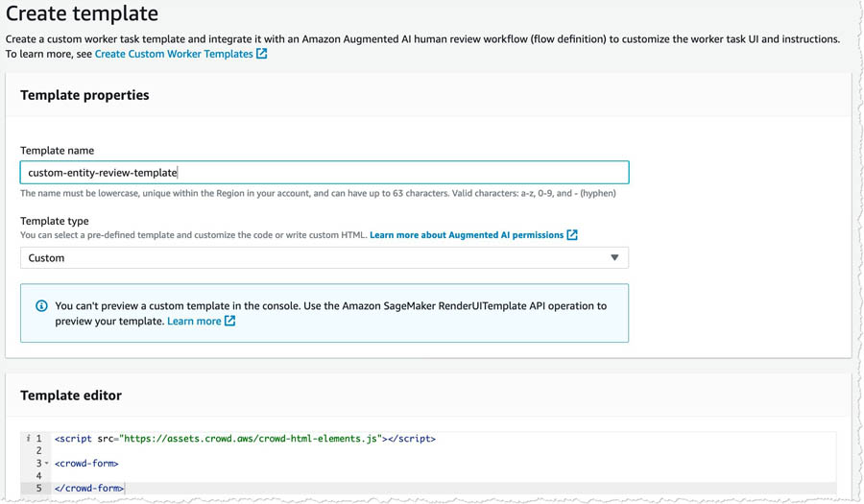Collapse the crowd-form fold arrow on line 3
Screen dimensions: 864x504
(x=47, y=464)
